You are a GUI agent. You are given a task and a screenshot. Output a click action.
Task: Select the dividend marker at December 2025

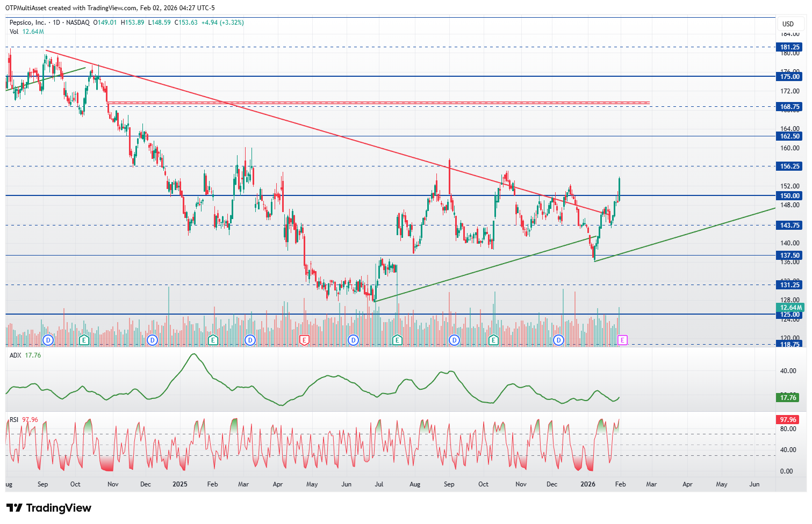pos(559,340)
